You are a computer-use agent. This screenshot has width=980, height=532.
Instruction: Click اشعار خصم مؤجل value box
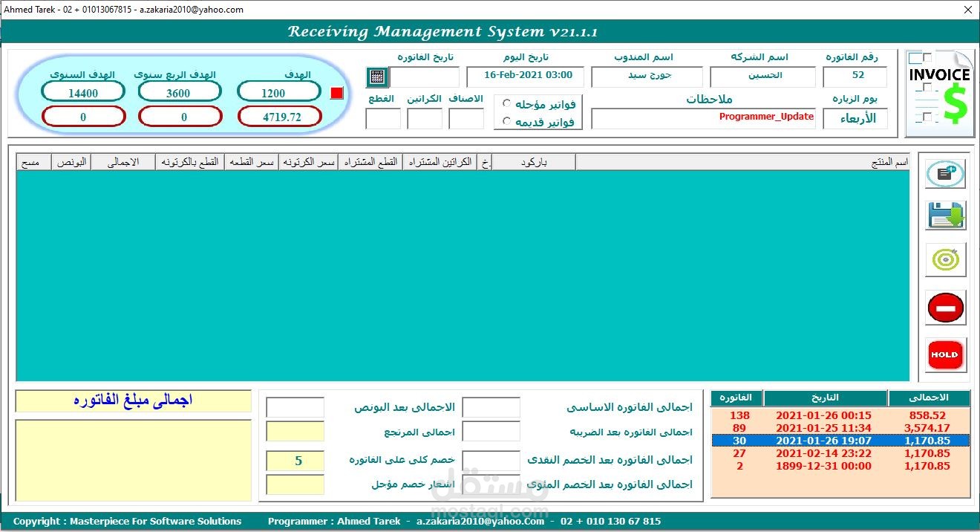coord(295,484)
